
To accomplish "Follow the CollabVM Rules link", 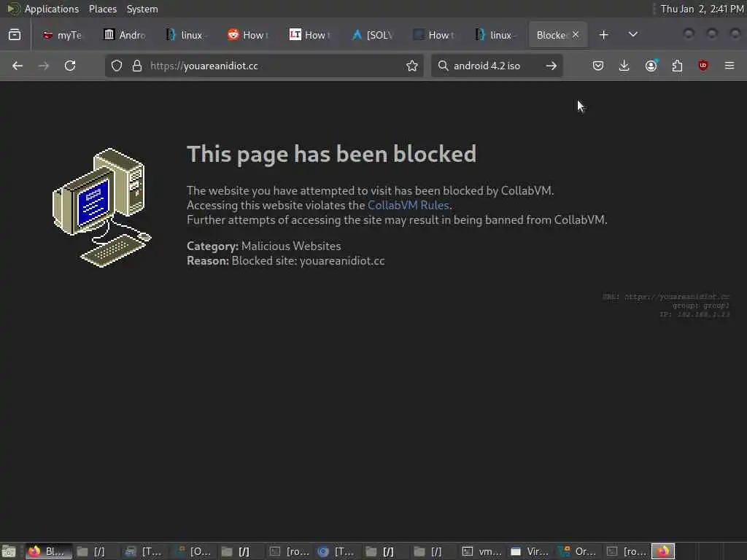I will 409,205.
